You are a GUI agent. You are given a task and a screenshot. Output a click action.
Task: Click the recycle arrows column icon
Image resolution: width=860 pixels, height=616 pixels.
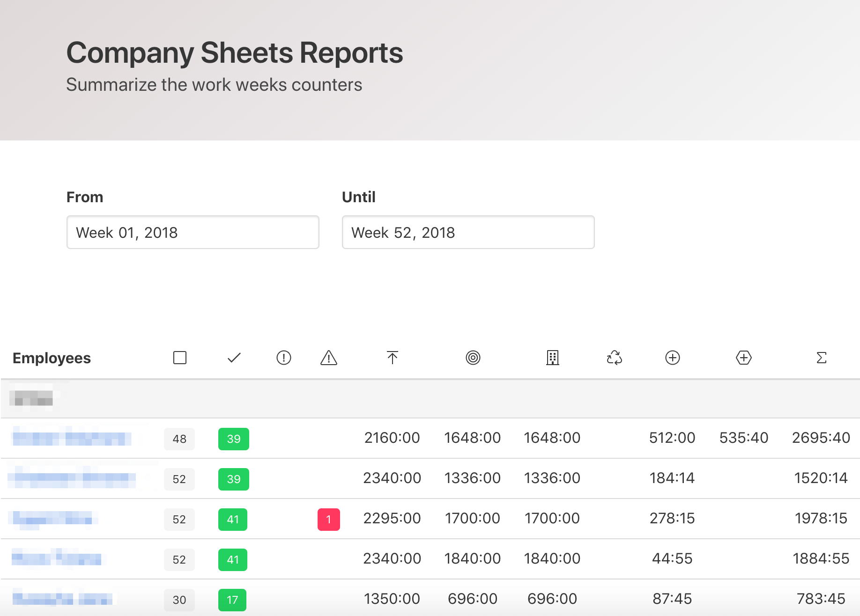tap(614, 358)
